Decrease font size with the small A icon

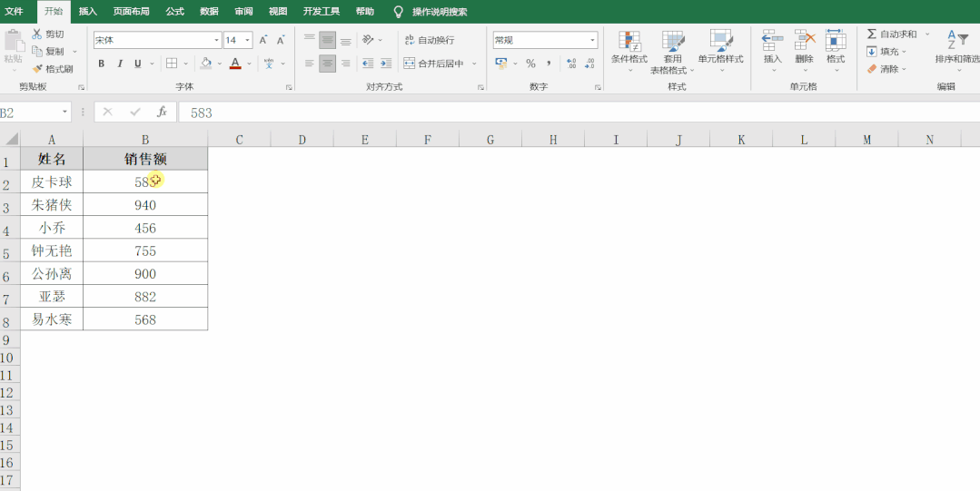(x=281, y=40)
